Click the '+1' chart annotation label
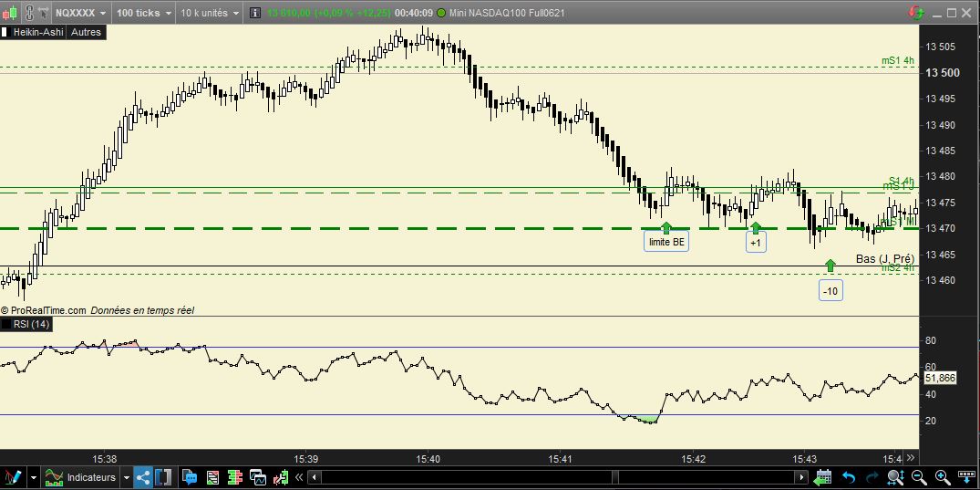Screen dimensions: 980x490 pos(756,242)
